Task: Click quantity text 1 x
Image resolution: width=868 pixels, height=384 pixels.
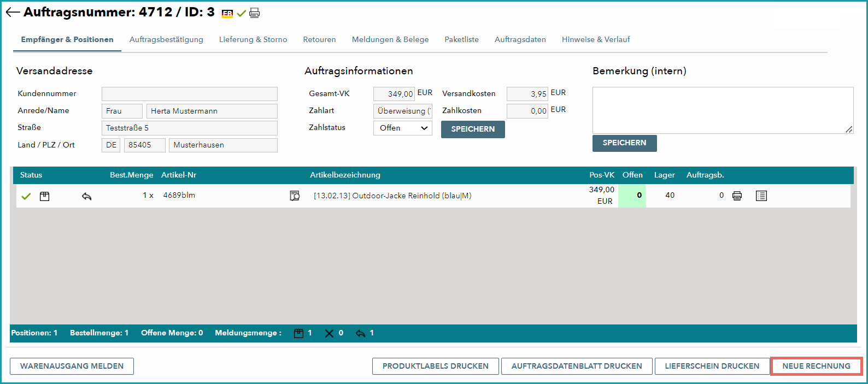Action: pos(148,196)
